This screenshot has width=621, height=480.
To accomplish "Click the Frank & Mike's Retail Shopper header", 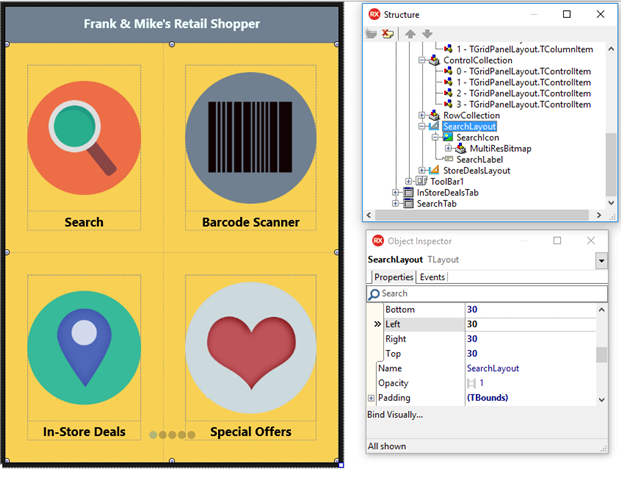I will point(171,24).
